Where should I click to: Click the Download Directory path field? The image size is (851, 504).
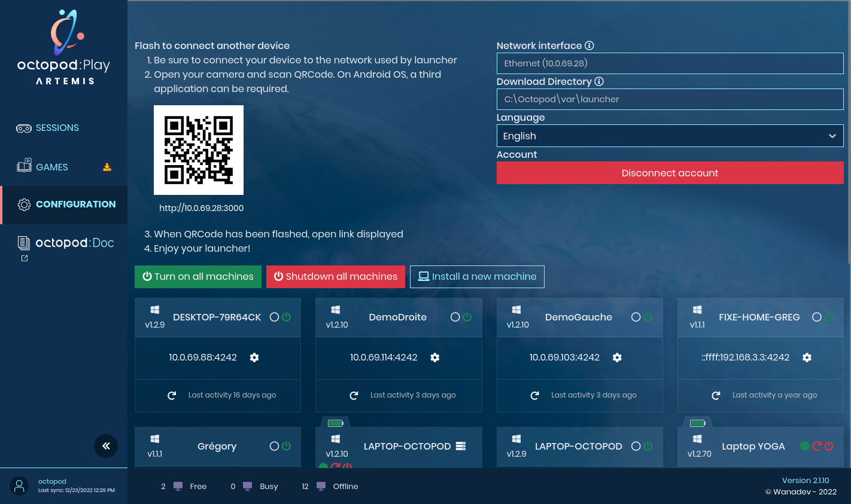pos(670,99)
